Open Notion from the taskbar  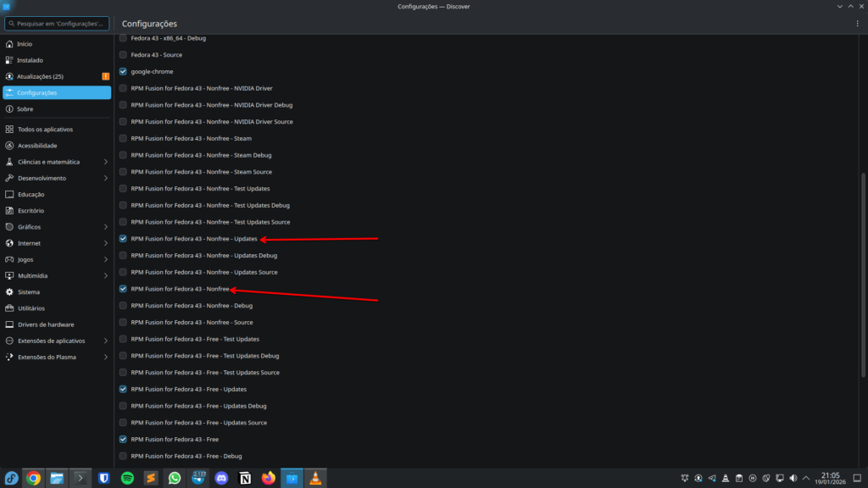244,477
